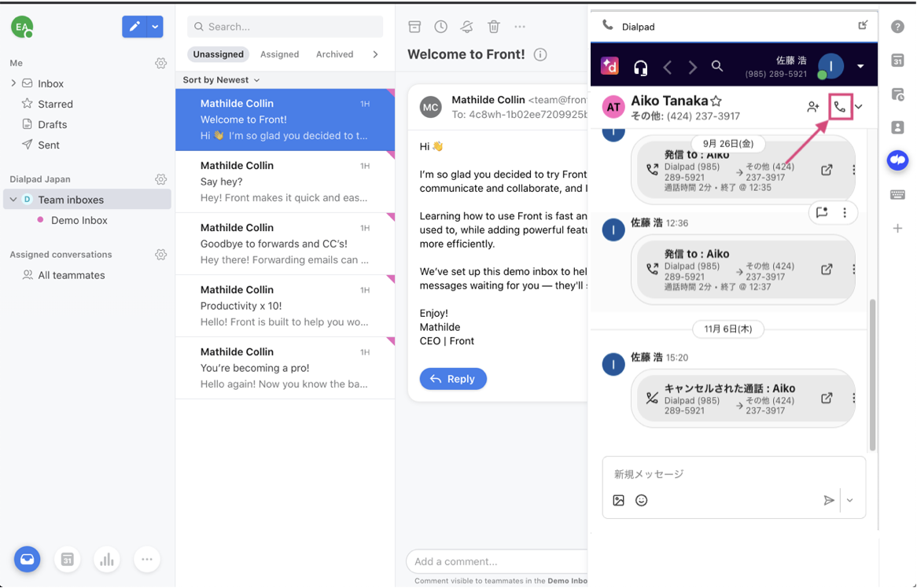
Task: Open the Sort by Newest dropdown
Action: [x=221, y=80]
